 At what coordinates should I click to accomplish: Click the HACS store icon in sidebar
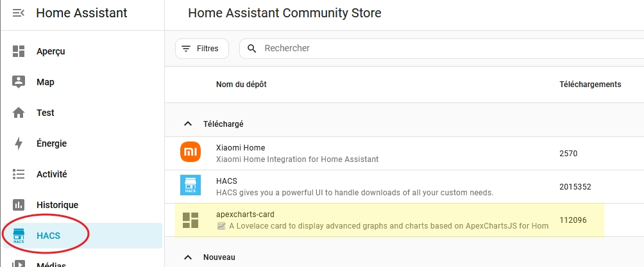[x=19, y=236]
